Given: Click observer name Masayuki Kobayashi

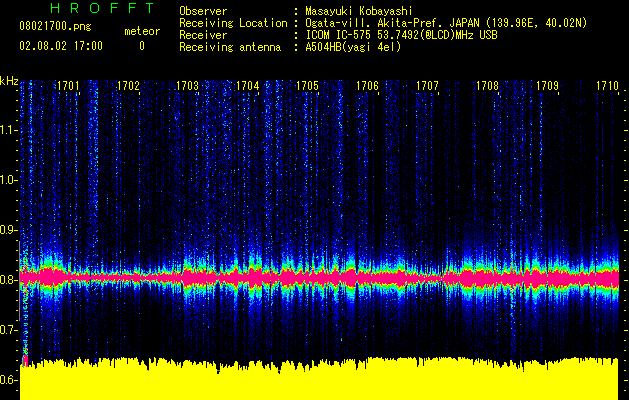Looking at the screenshot, I should [x=358, y=11].
